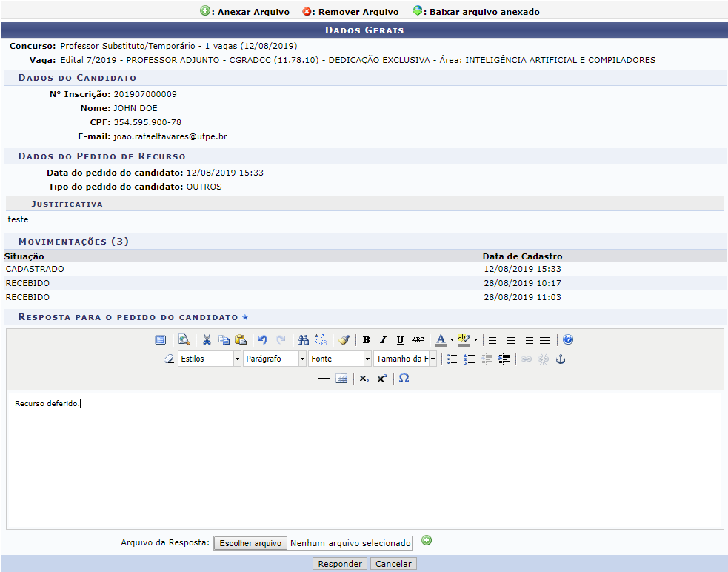Toggle strikethrough text formatting

418,340
